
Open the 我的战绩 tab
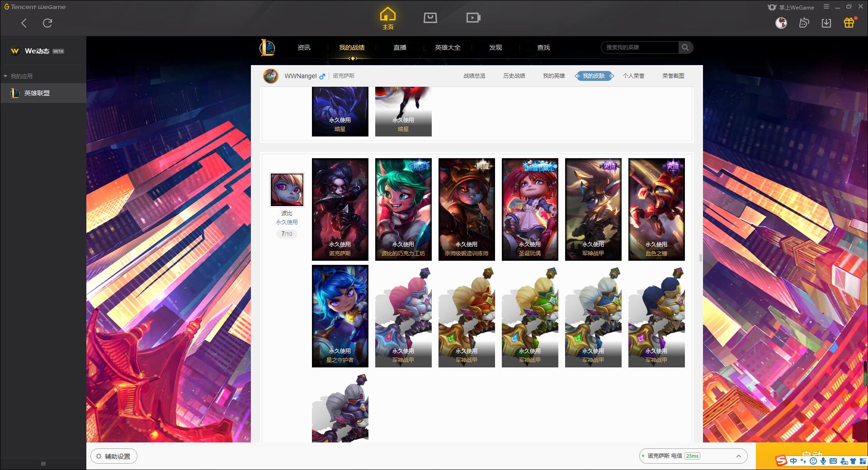pos(352,47)
